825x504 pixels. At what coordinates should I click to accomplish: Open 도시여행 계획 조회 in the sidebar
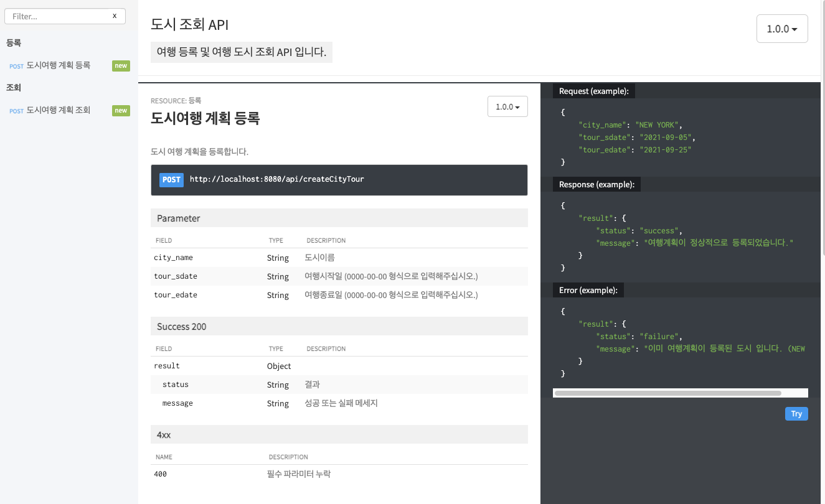point(59,110)
